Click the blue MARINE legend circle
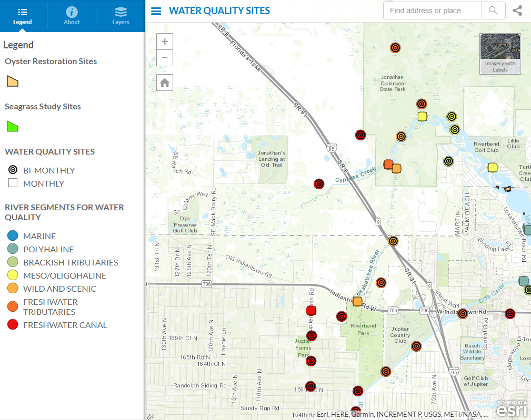Screen dimensions: 531x420 point(13,236)
